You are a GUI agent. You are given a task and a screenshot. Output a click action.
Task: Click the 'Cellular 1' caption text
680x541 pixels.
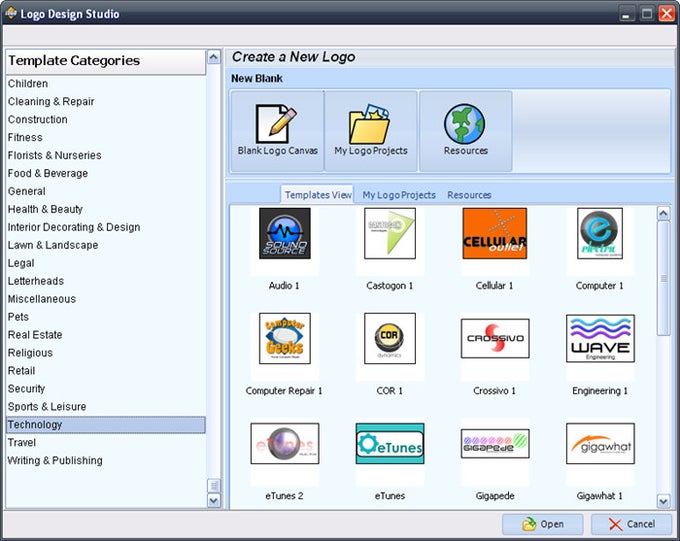point(494,286)
